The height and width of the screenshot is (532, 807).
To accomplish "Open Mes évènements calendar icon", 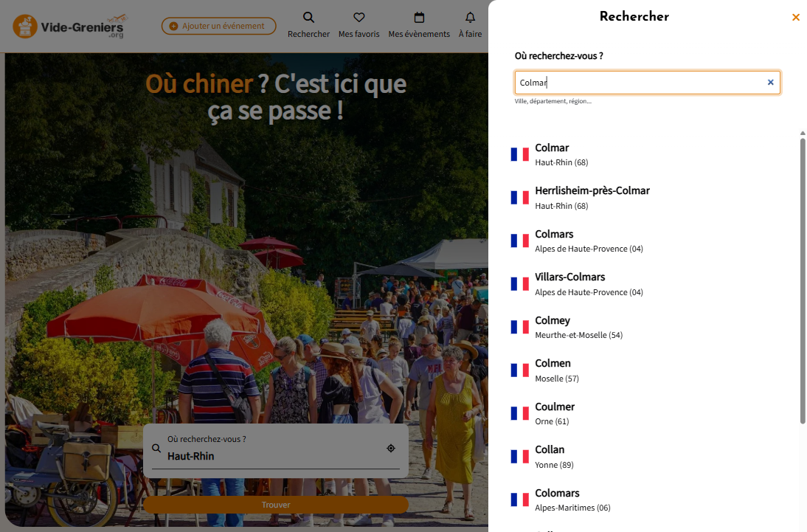I will pos(419,18).
